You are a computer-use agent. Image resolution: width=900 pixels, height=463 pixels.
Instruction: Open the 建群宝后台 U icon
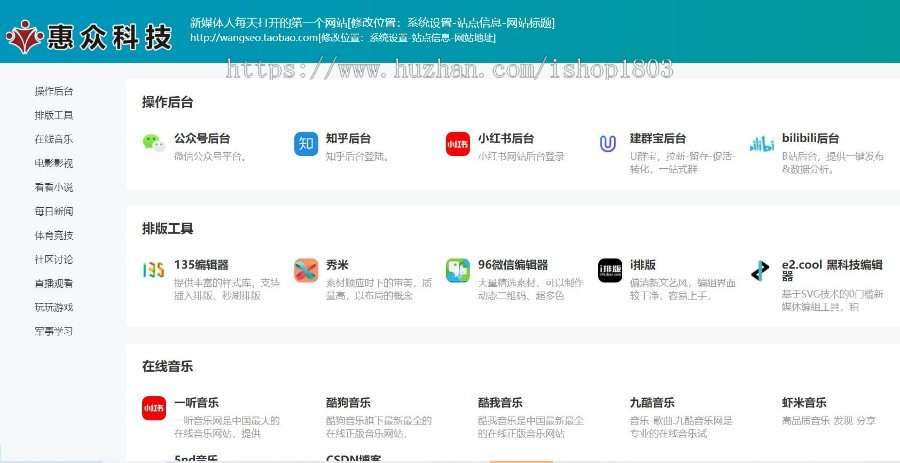[607, 143]
